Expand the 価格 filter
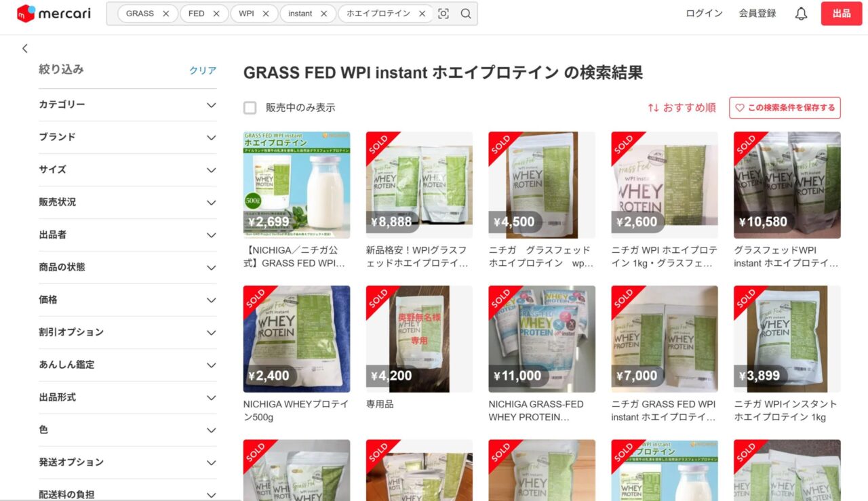868x501 pixels. click(x=127, y=300)
